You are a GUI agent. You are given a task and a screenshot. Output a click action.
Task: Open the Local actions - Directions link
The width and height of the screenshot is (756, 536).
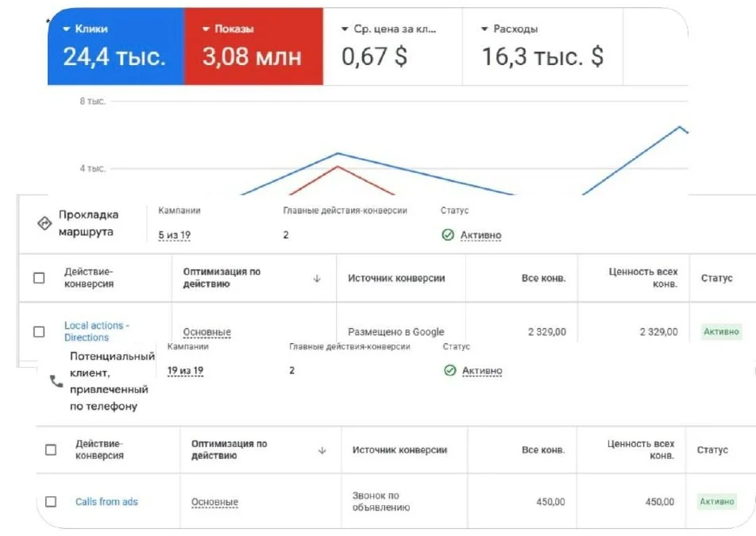(x=96, y=332)
